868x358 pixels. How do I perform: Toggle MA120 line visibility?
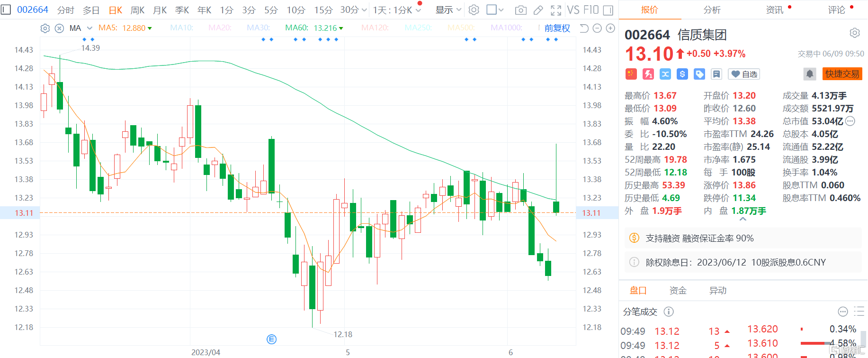375,28
